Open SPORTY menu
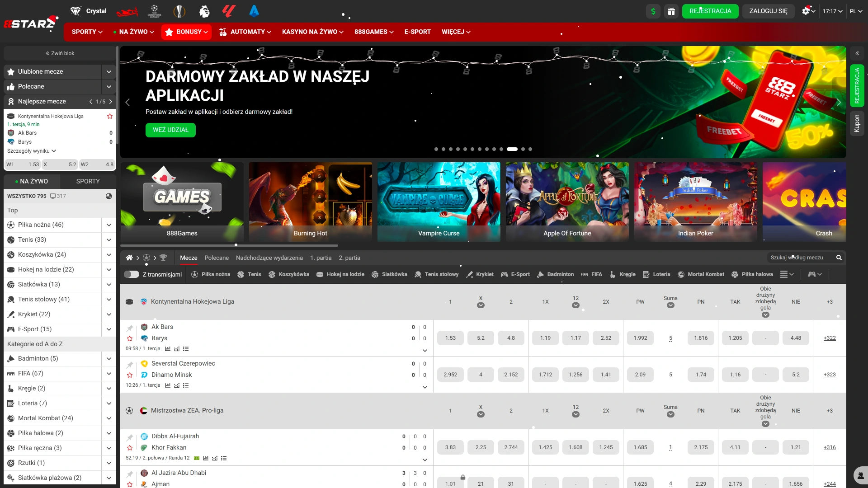This screenshot has width=868, height=488. click(x=87, y=32)
